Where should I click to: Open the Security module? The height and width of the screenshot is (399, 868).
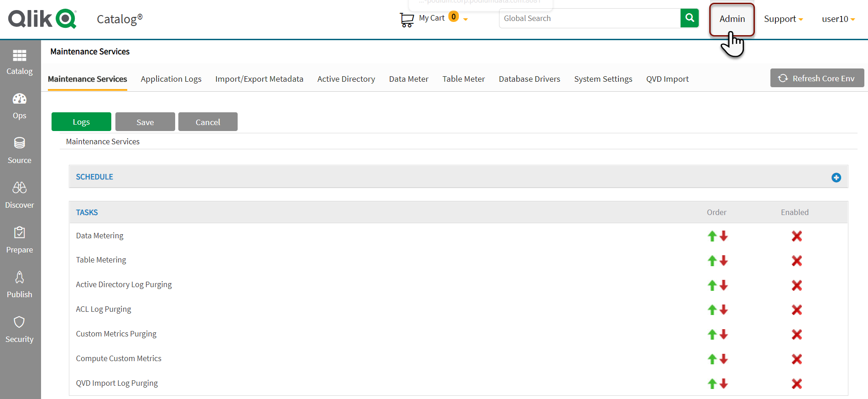[x=20, y=330]
